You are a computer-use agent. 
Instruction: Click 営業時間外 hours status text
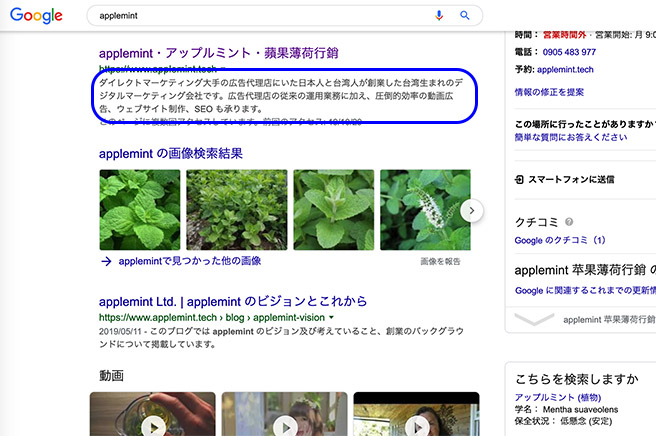coord(564,35)
